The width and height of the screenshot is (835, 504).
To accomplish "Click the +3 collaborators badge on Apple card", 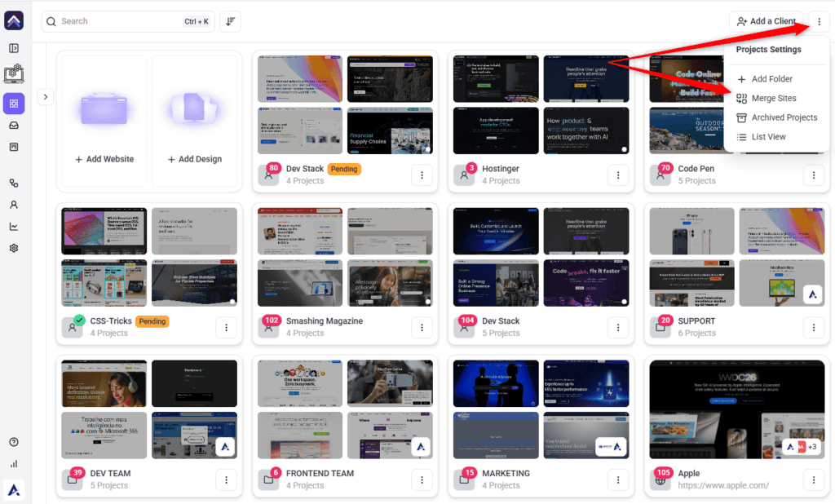I will tap(812, 446).
